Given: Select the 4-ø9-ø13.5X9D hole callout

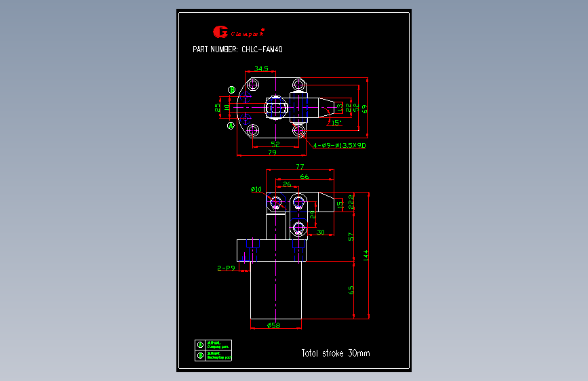Looking at the screenshot, I should coord(339,145).
